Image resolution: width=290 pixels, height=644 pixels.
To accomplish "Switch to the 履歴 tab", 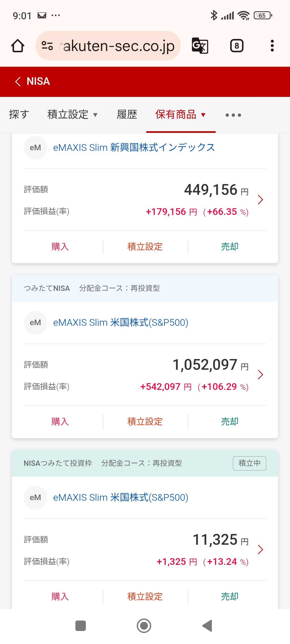I will pos(127,115).
